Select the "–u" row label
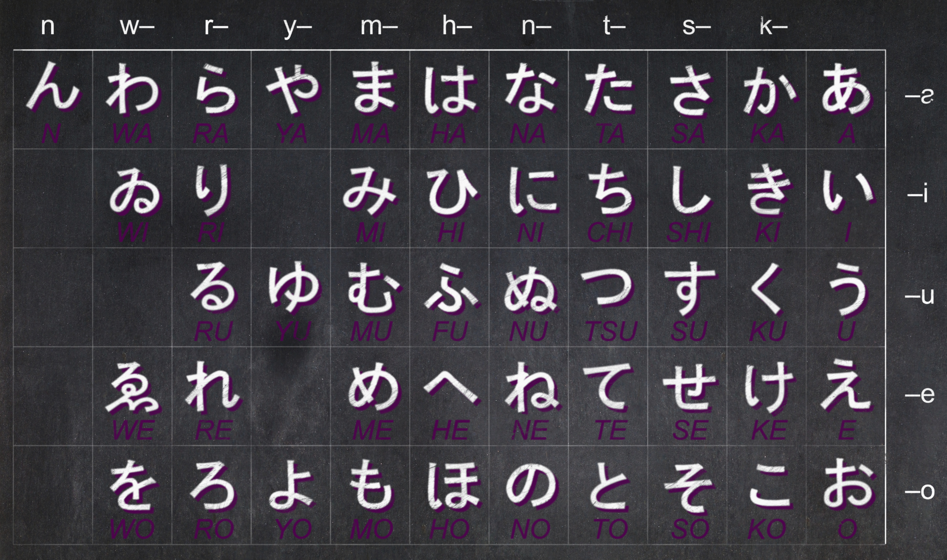The width and height of the screenshot is (947, 560). click(x=919, y=296)
